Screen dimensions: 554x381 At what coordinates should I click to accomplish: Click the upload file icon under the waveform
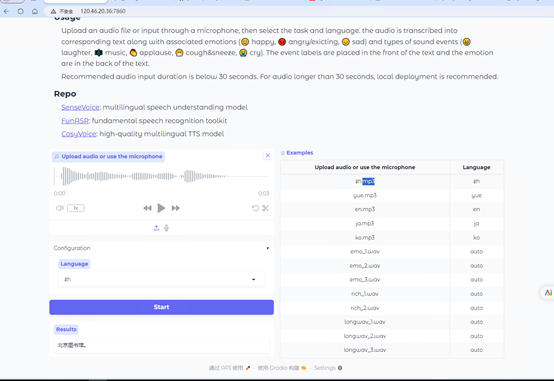click(156, 228)
